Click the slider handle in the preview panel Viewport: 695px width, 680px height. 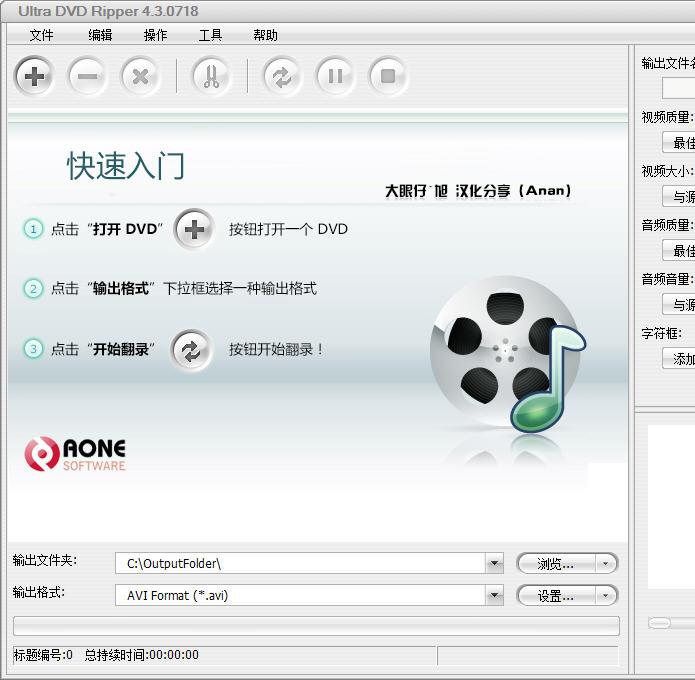coord(659,623)
